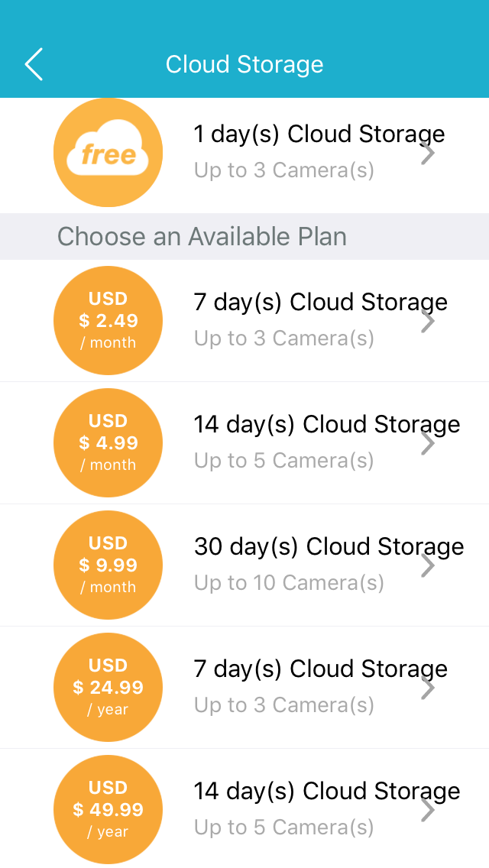Tap the USD $9.99 per month badge
This screenshot has height=868, width=489.
pos(108,565)
